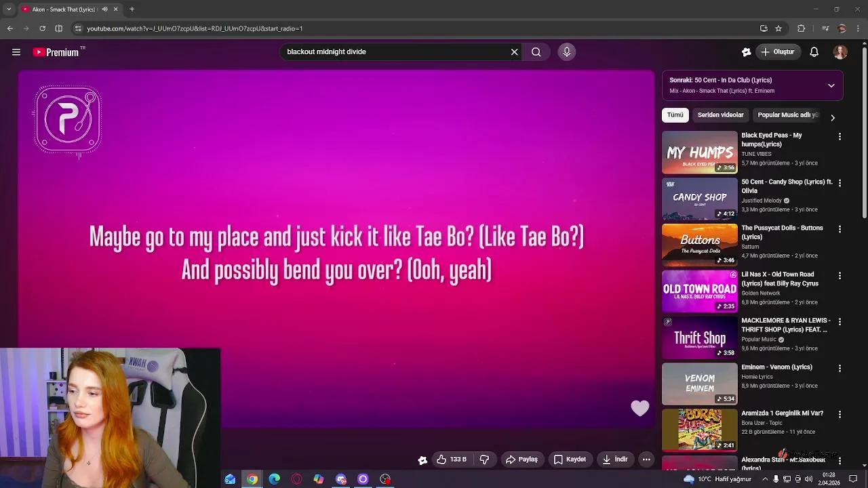Select the Seriden videolar chip

720,115
